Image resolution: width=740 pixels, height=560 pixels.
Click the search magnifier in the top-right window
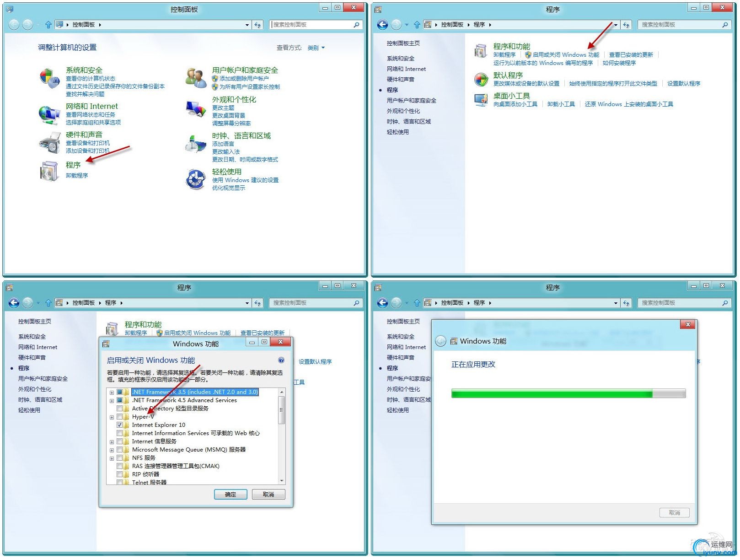click(725, 25)
